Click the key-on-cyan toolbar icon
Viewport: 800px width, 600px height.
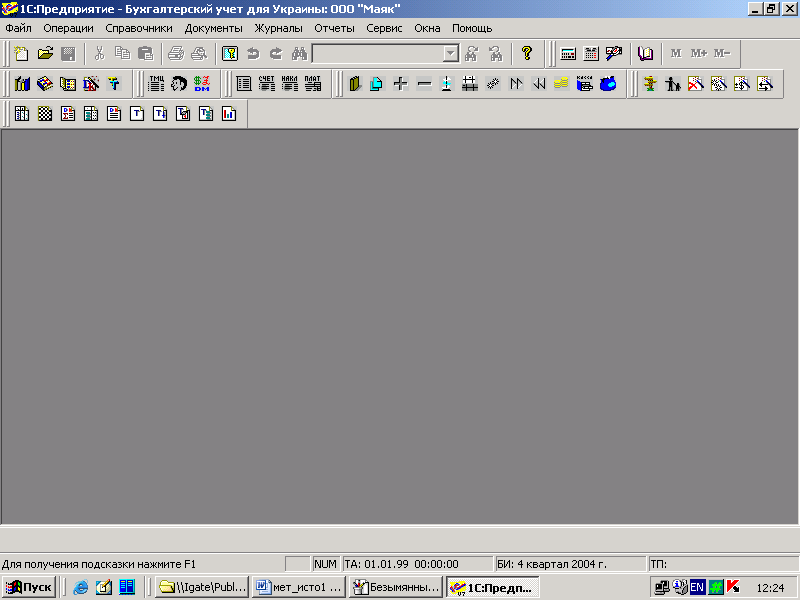230,54
